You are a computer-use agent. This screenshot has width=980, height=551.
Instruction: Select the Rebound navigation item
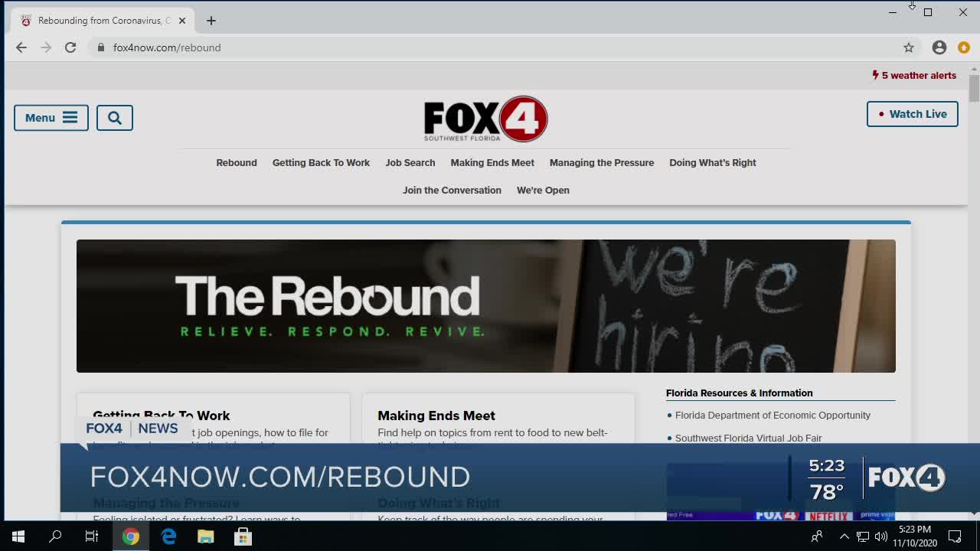[x=237, y=162]
